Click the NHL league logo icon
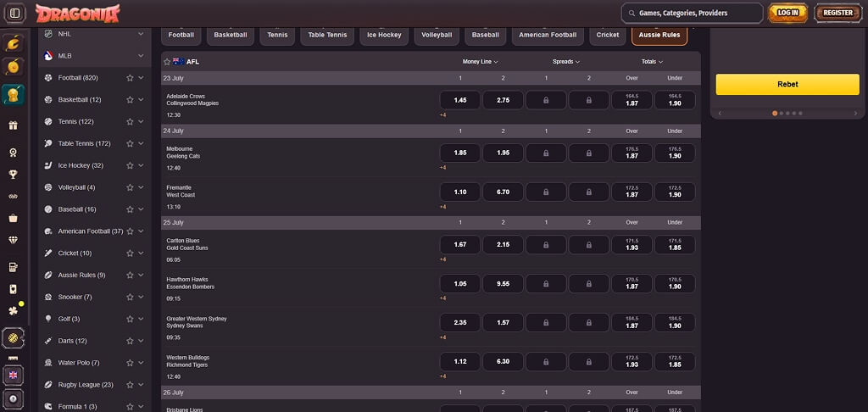The image size is (868, 412). (x=48, y=34)
